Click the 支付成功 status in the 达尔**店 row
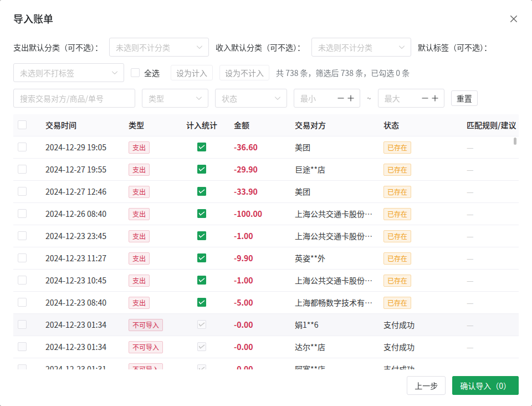Screen dimensions: 532x406 (x=399, y=347)
